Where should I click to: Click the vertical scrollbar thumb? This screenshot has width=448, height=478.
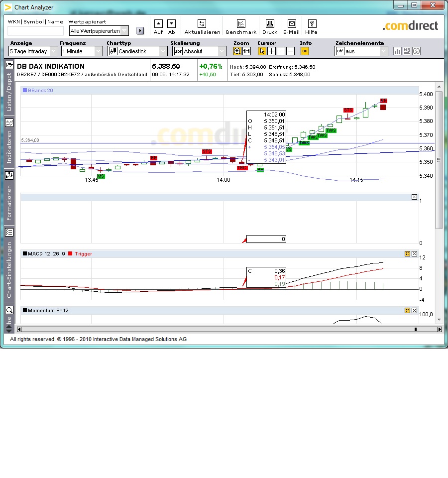click(439, 160)
